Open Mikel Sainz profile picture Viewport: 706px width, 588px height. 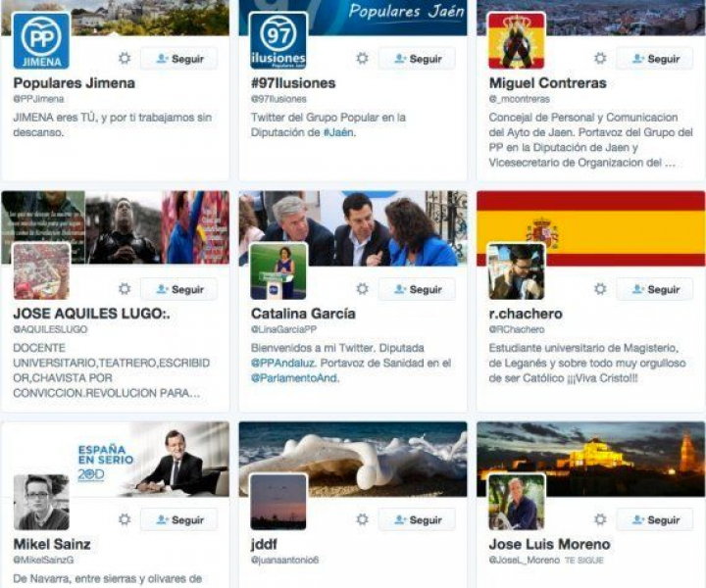tap(41, 502)
